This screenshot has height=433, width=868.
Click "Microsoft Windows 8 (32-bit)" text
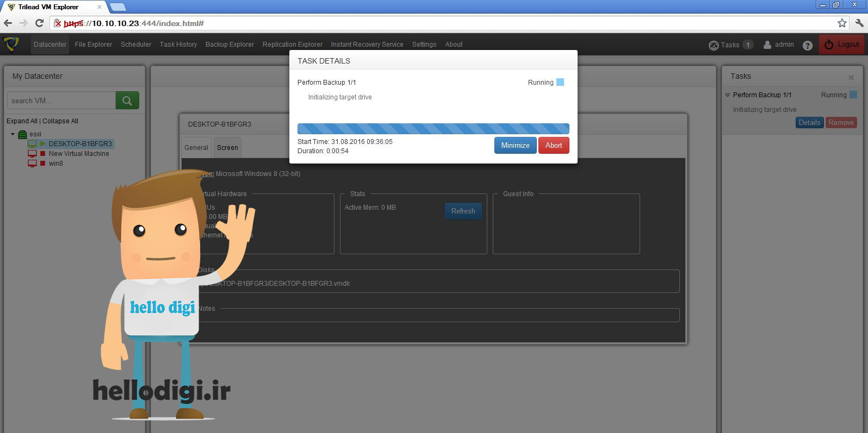pos(258,174)
